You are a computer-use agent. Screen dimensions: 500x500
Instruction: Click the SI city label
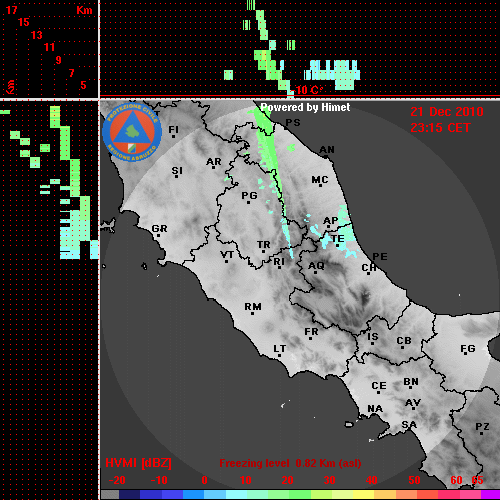(177, 171)
